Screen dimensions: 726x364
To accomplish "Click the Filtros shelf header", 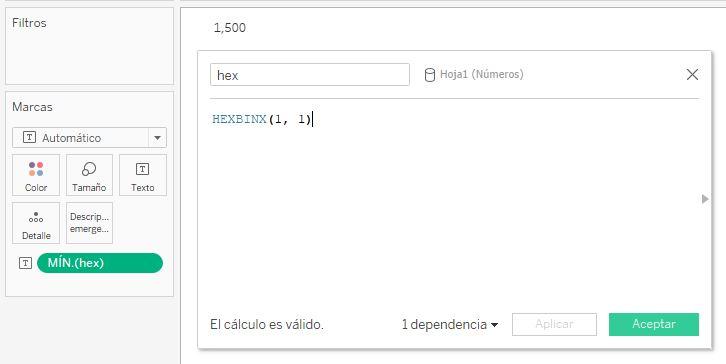I will [x=29, y=23].
